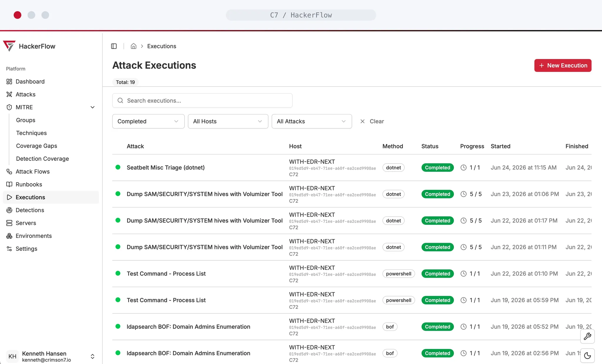Screen dimensions: 602x364
Task: Sort by Host column header
Action: [x=295, y=146]
